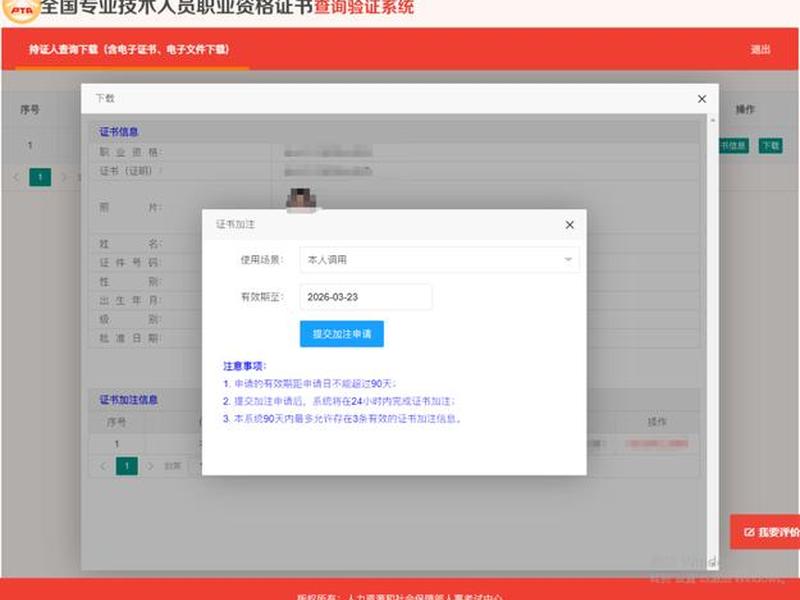This screenshot has height=600, width=800.
Task: Click the green 证书信息 button in row 1
Action: click(x=734, y=146)
